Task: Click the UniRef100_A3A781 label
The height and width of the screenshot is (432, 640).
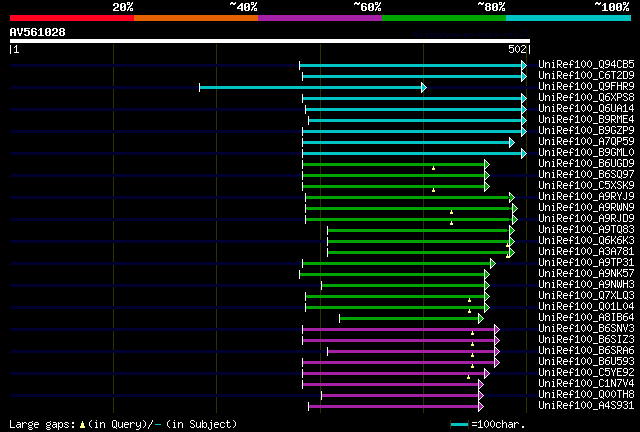Action: (586, 252)
